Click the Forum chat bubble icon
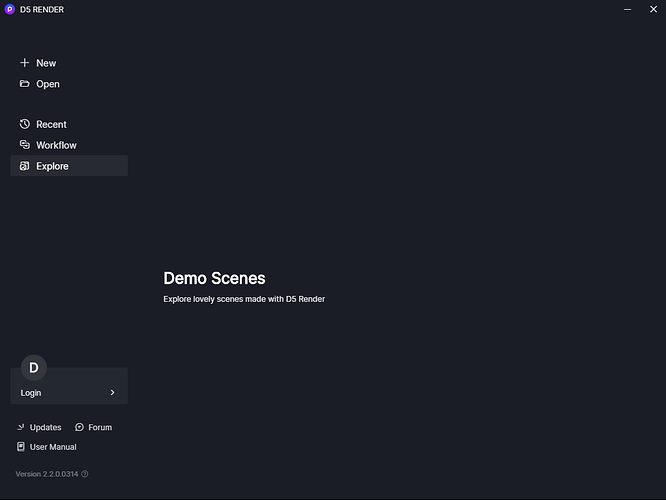The height and width of the screenshot is (500, 666). click(79, 427)
